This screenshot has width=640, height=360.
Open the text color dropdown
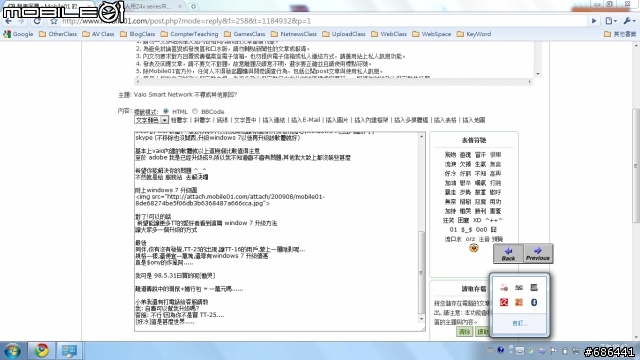pos(151,120)
